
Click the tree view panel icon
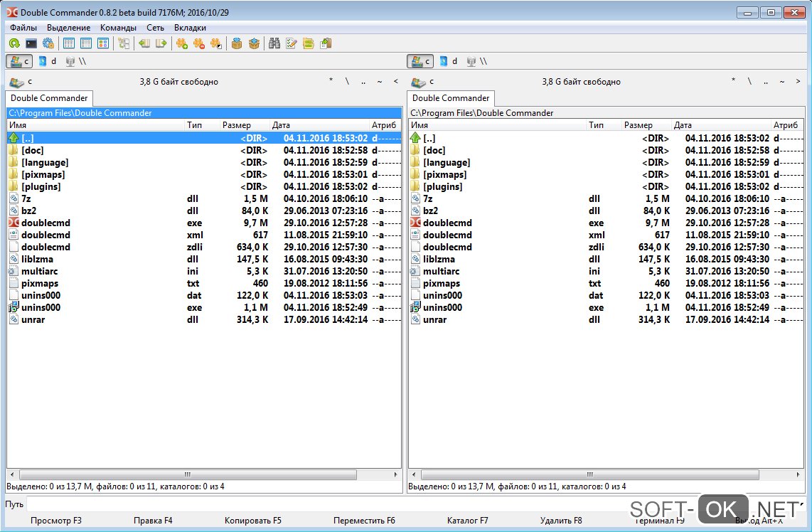coord(124,43)
